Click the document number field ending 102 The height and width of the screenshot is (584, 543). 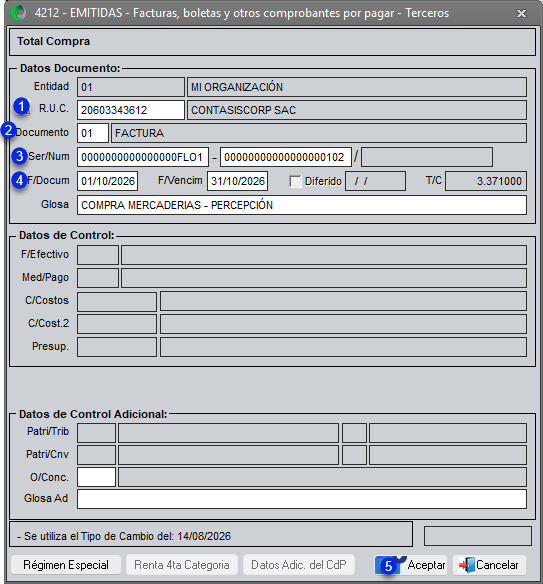(x=286, y=157)
